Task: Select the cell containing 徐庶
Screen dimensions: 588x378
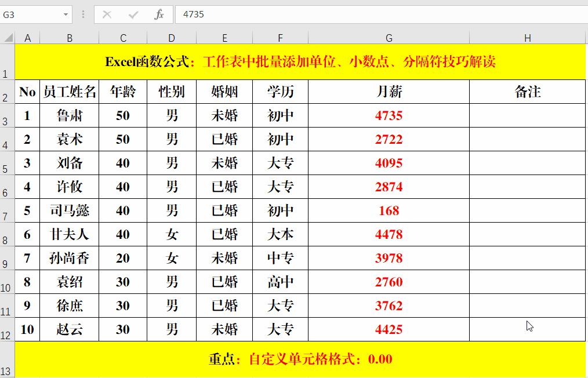Action: 70,306
